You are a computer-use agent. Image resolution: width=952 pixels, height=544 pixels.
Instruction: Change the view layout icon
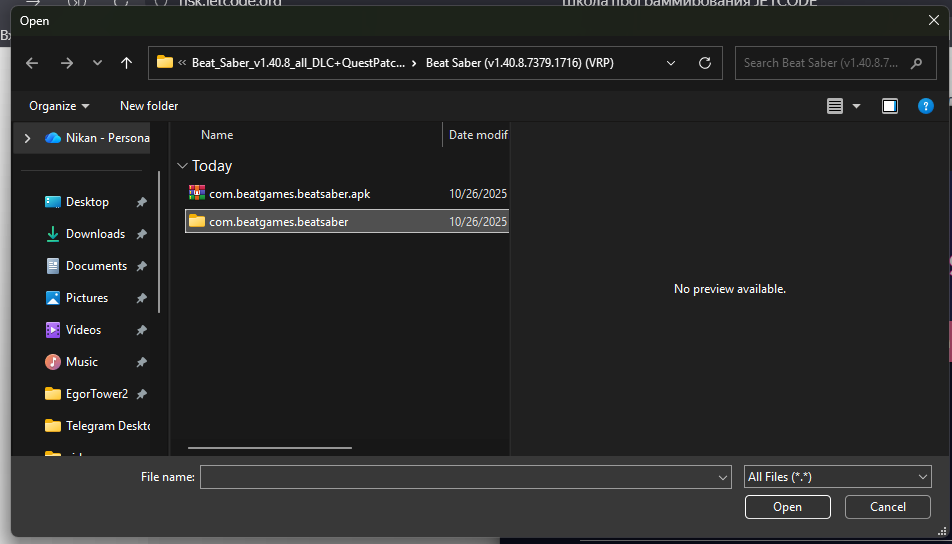point(835,106)
